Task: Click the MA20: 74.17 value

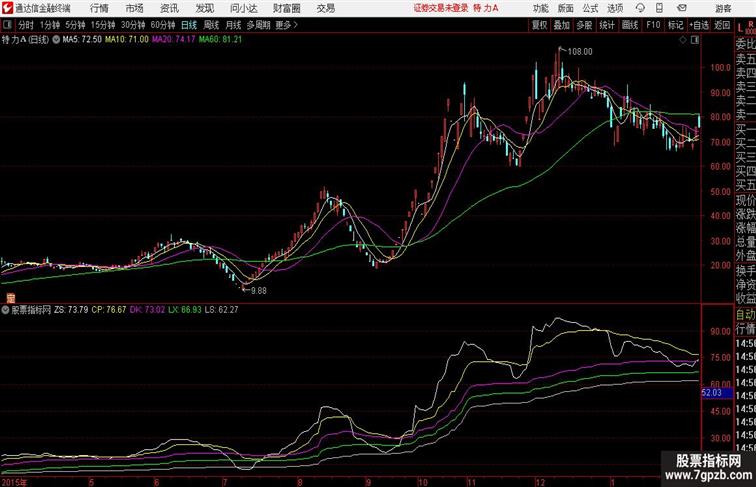Action: point(174,40)
